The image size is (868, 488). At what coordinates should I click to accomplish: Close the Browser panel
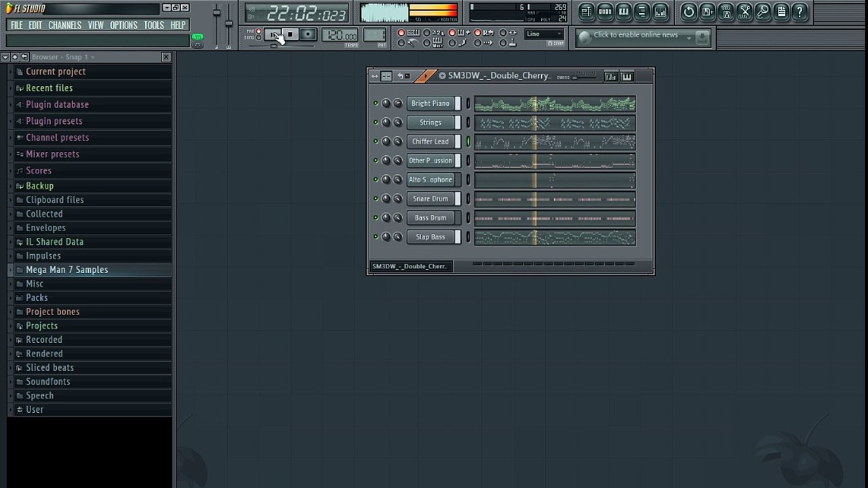point(166,57)
